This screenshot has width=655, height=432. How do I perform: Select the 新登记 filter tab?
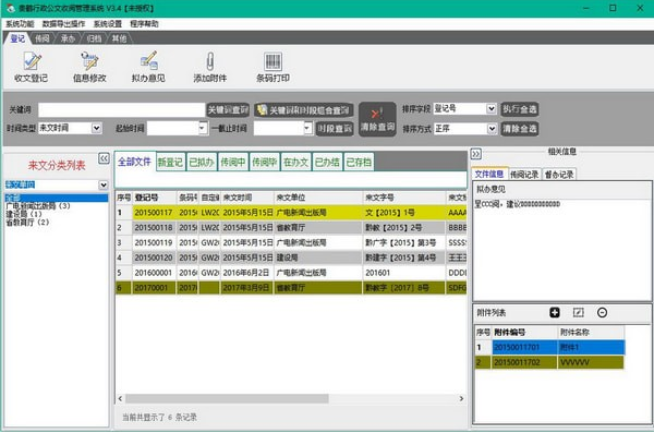(x=170, y=162)
